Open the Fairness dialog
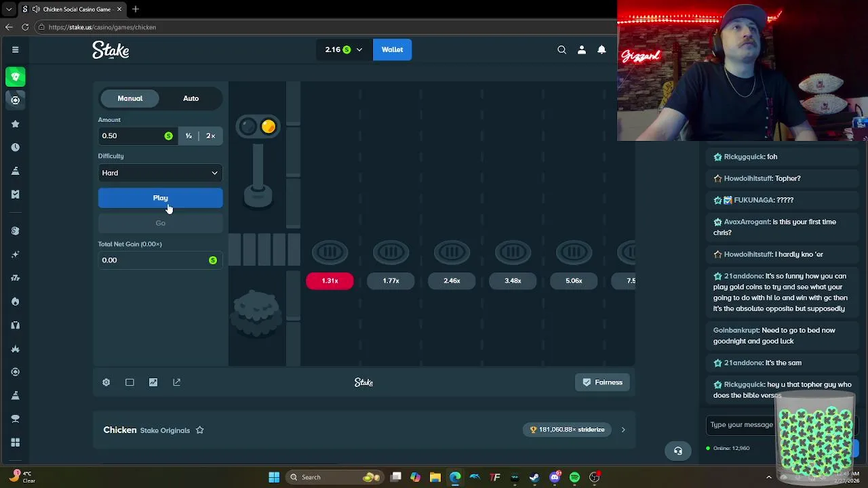Screen dimensions: 868x488 pyautogui.click(x=602, y=382)
